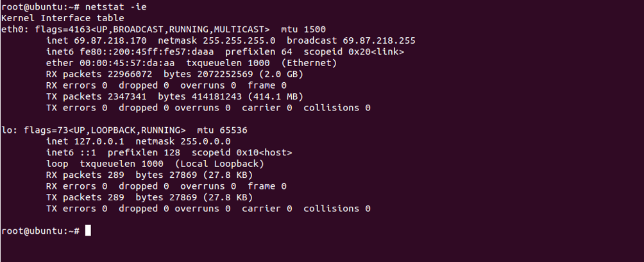644x262 pixels.
Task: Click the "(Local Loopback)" label
Action: (219, 164)
